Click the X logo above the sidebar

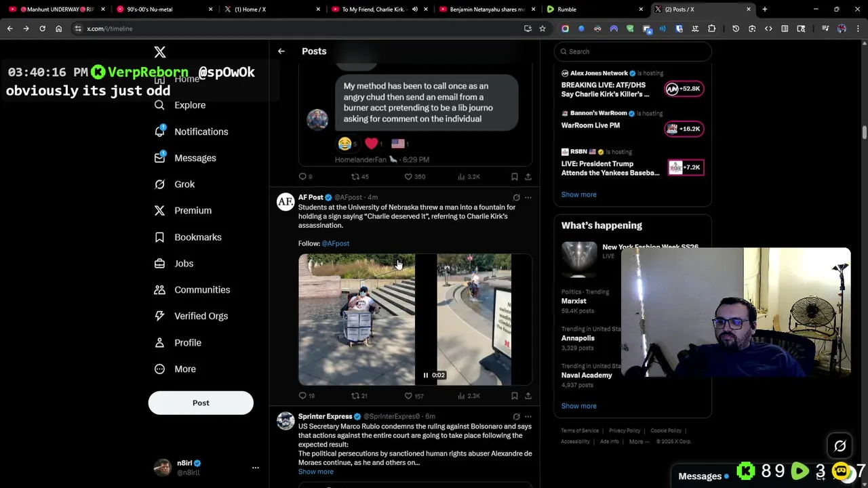point(160,52)
